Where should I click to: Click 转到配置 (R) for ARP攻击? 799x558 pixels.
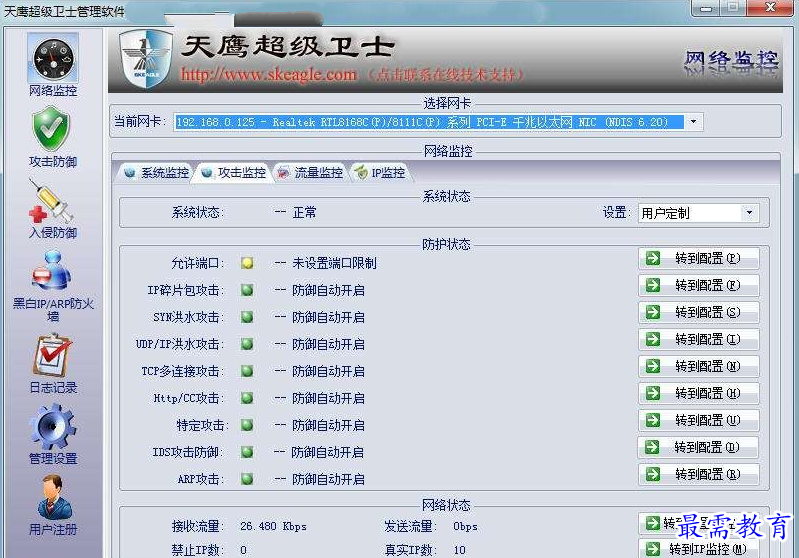pyautogui.click(x=699, y=474)
